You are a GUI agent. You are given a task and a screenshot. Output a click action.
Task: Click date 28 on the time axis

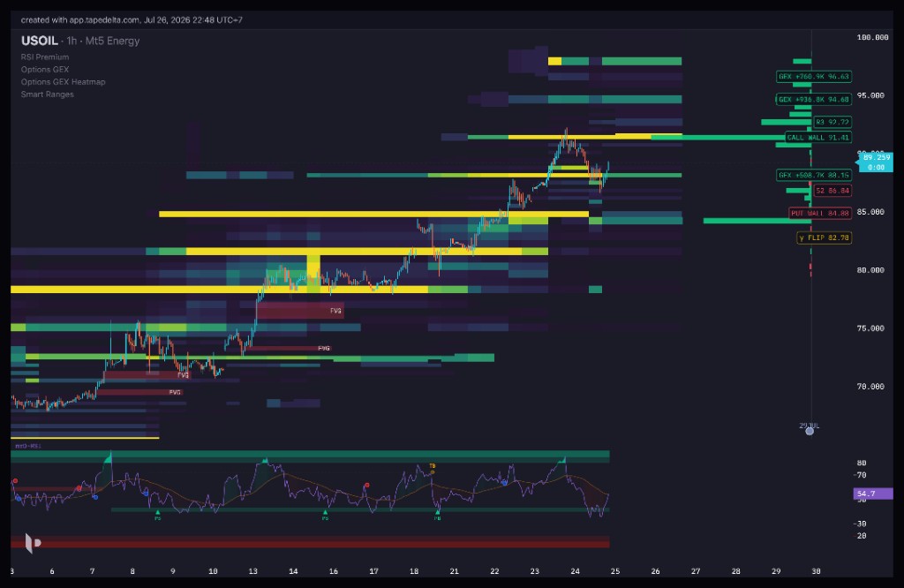point(735,571)
